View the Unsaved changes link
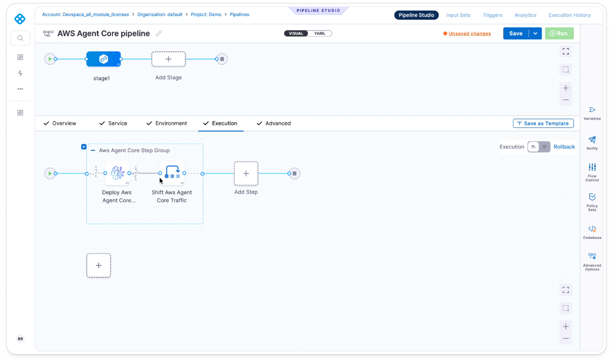613x364 pixels. click(x=469, y=33)
